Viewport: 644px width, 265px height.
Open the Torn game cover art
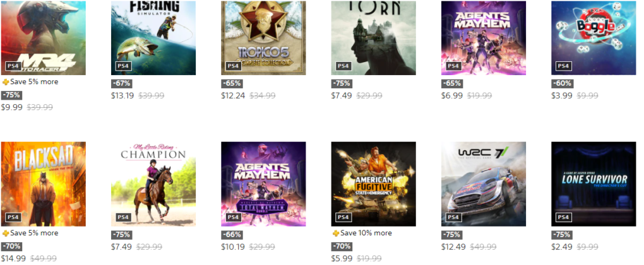(373, 38)
